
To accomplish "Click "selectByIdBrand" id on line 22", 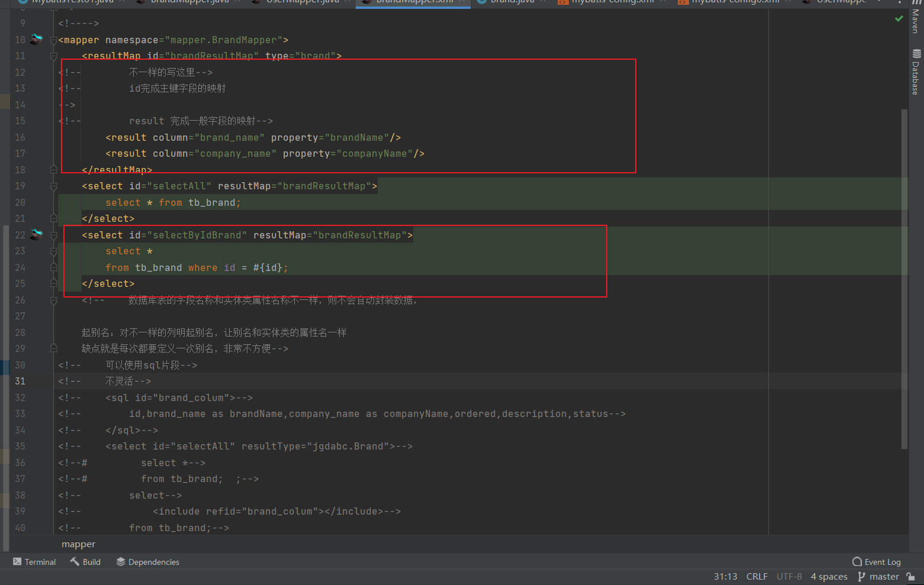I will point(197,235).
